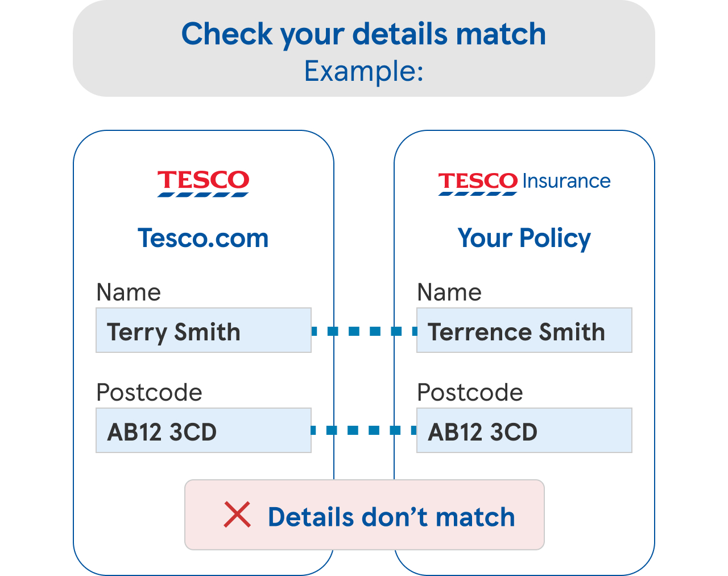Click the Your Policy postcode field
This screenshot has height=576, width=728.
(524, 431)
